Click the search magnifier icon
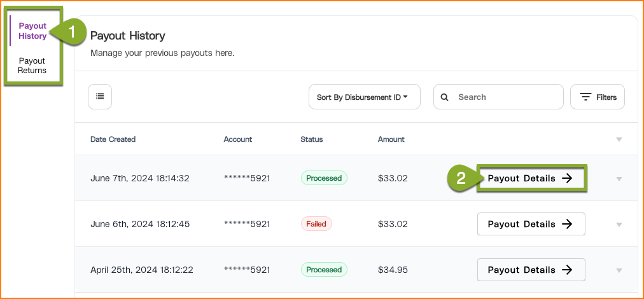The width and height of the screenshot is (644, 299). pos(445,97)
